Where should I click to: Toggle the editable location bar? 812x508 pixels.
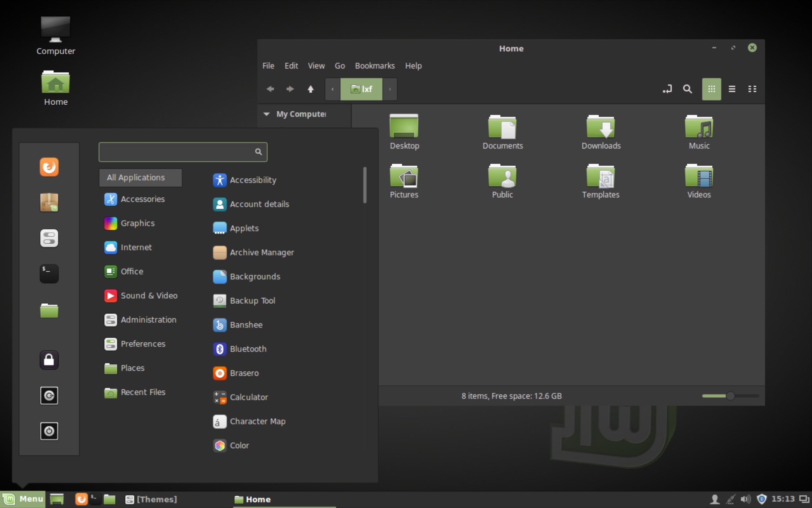(667, 89)
